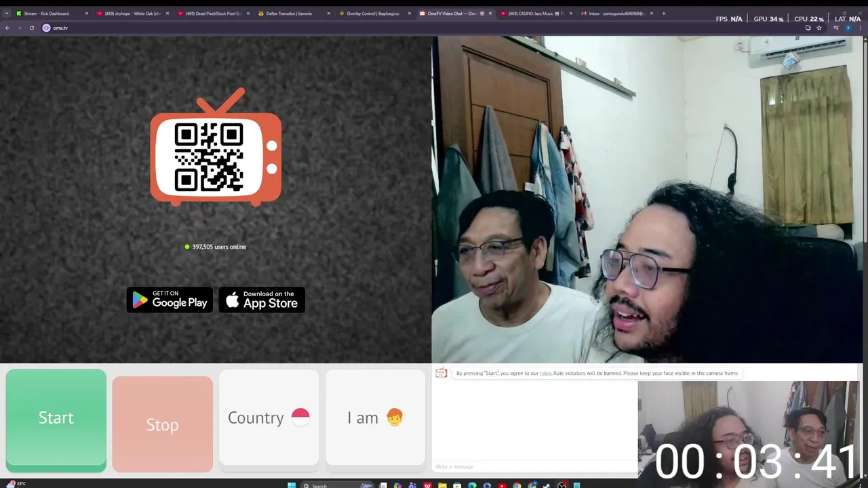
Task: Click the weather widget showing 33°C
Action: pos(16,484)
